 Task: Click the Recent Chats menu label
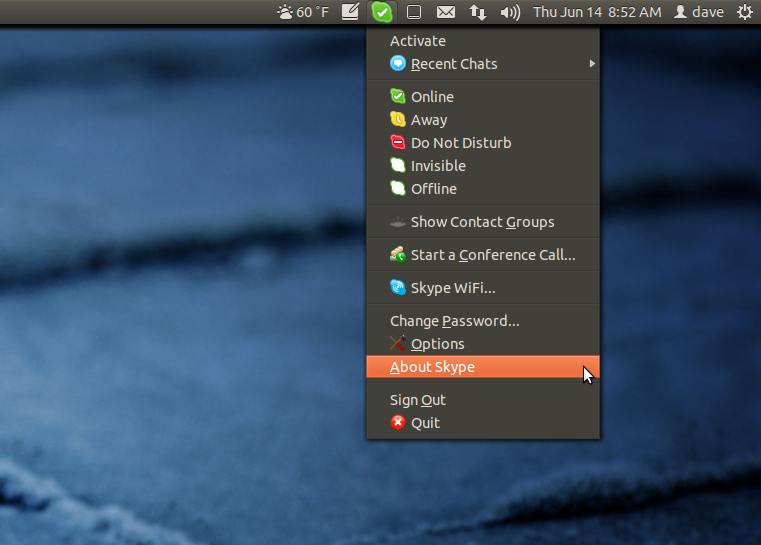(454, 64)
